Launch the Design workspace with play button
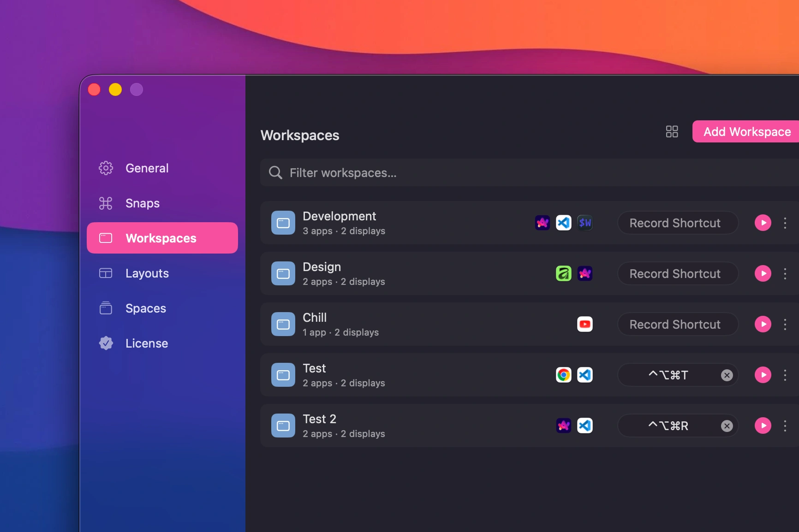This screenshot has width=799, height=532. click(x=763, y=274)
